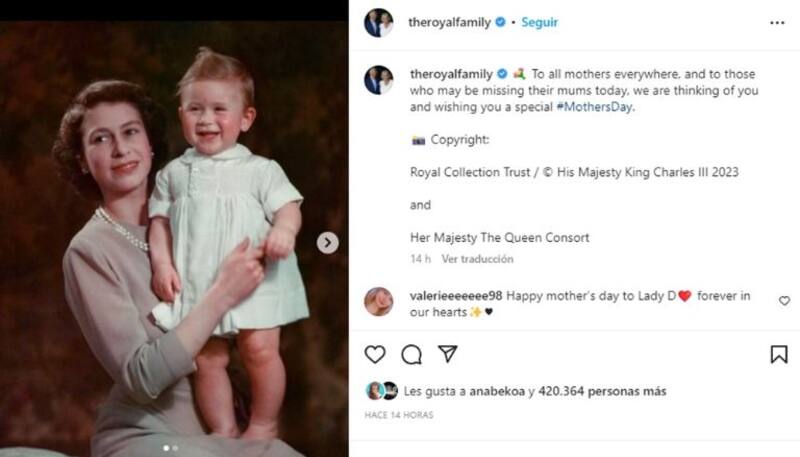Image resolution: width=800 pixels, height=457 pixels.
Task: Click liker avatars next to Les gusta
Action: coord(381,391)
